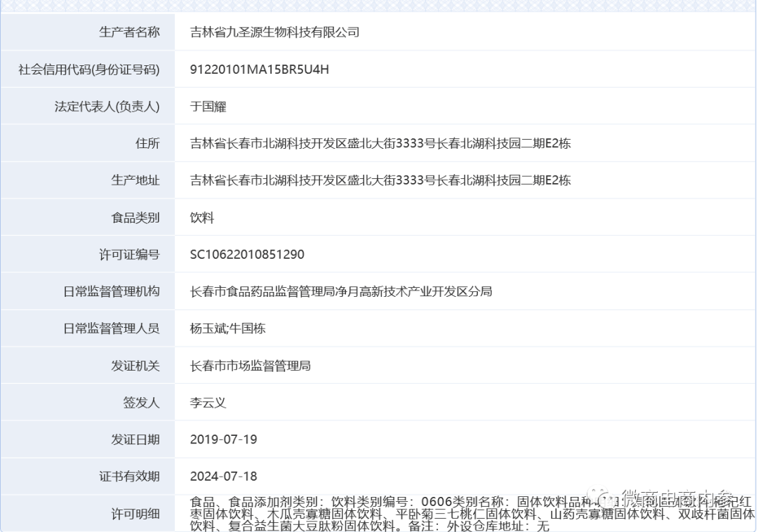Select the label 住所

147,143
